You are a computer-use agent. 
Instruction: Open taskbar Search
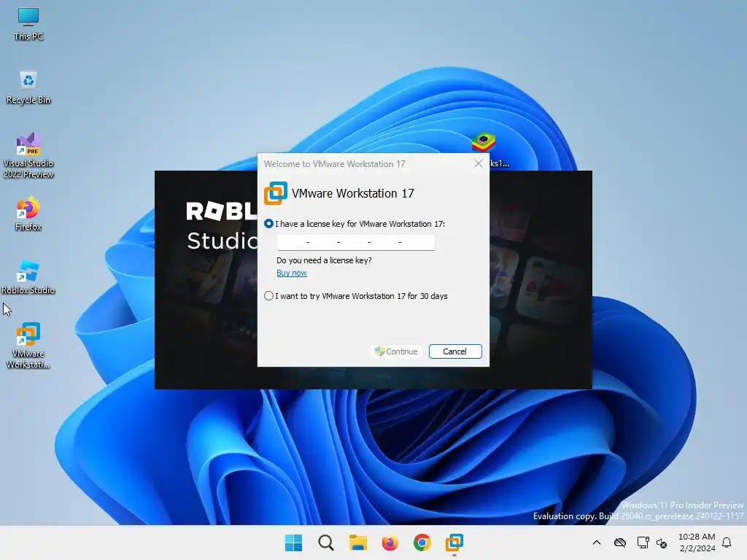(326, 542)
